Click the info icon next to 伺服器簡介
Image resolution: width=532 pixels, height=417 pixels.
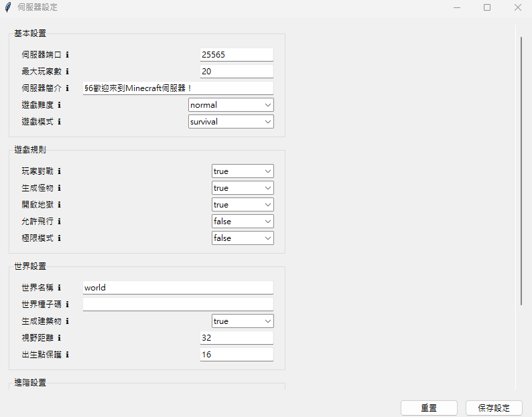tap(67, 88)
